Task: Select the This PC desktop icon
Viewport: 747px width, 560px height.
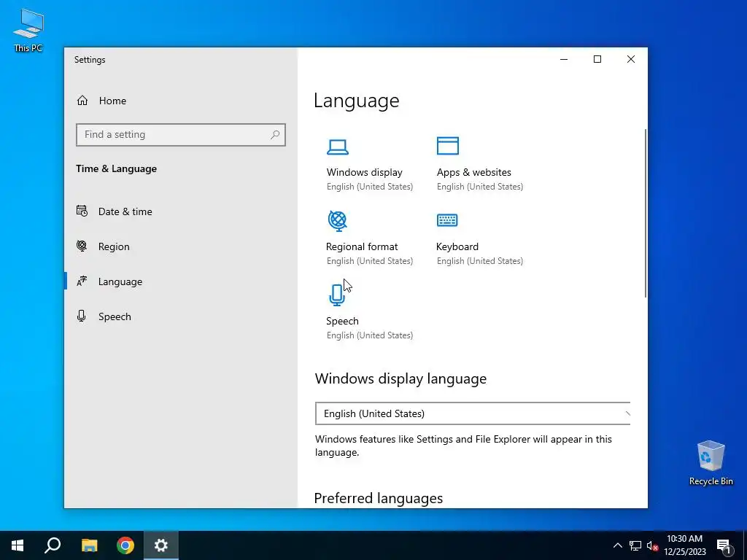Action: 28,31
